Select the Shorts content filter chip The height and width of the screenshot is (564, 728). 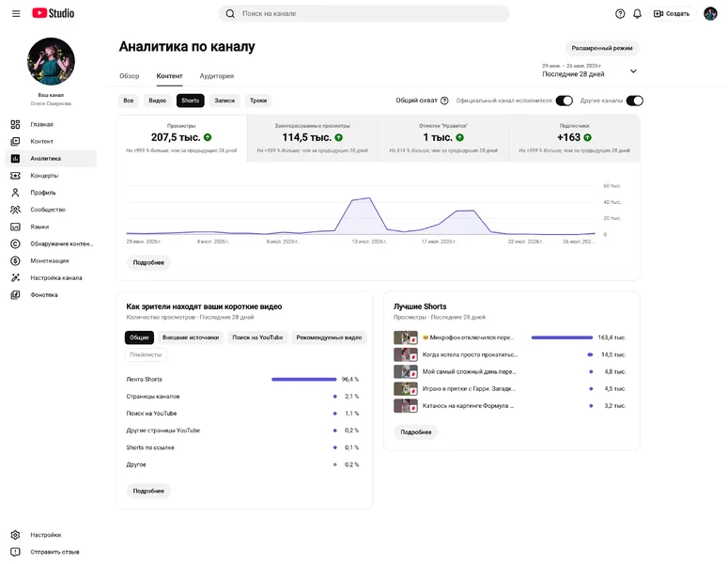pyautogui.click(x=190, y=101)
